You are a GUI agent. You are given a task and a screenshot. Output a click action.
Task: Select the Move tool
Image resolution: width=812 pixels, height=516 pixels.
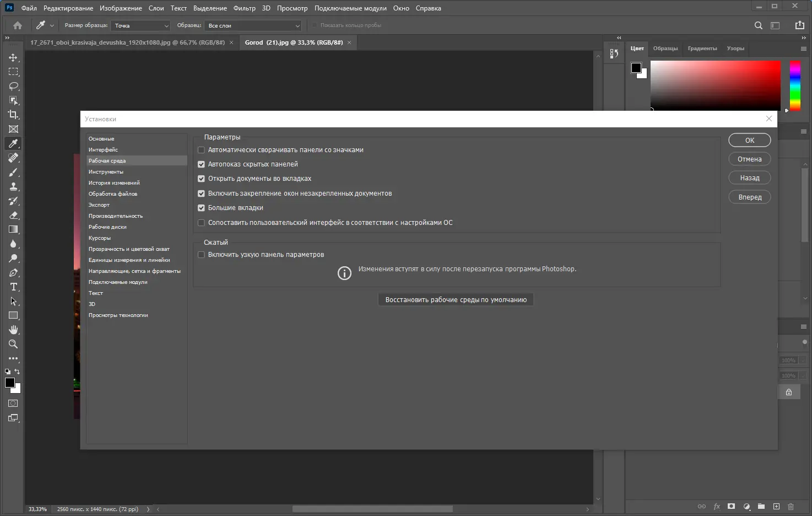pyautogui.click(x=13, y=58)
